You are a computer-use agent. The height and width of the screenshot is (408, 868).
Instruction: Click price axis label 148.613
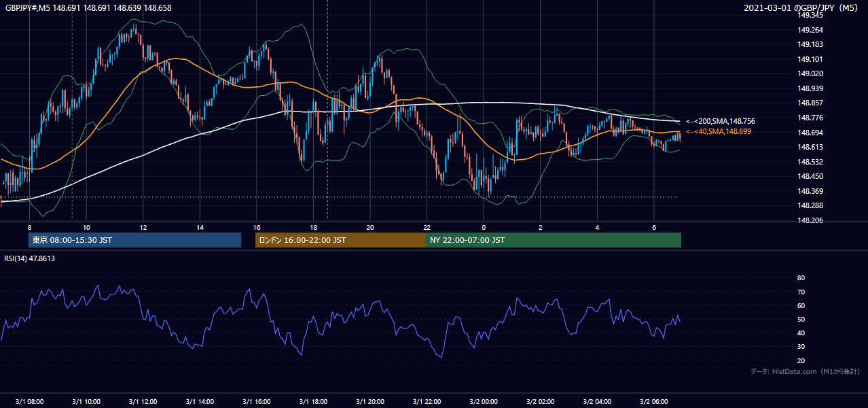click(x=810, y=147)
